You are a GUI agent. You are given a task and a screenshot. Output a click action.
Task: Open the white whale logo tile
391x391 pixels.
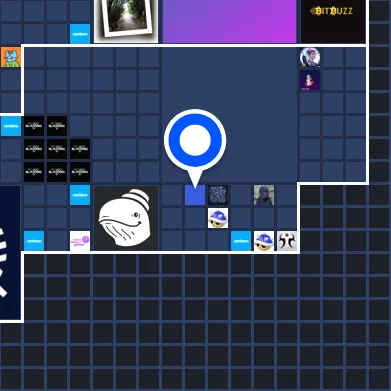(126, 218)
